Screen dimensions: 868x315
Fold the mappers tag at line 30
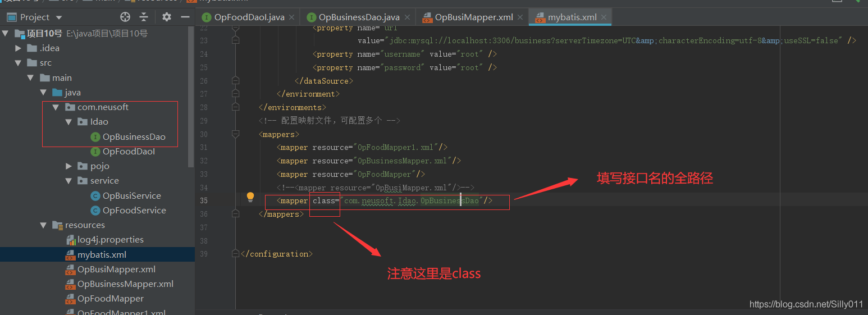point(236,134)
